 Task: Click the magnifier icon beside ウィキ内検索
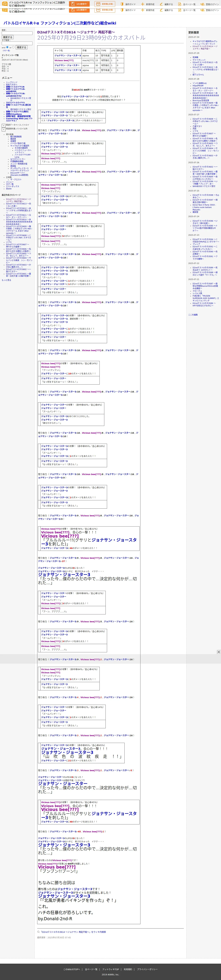coord(38,932)
